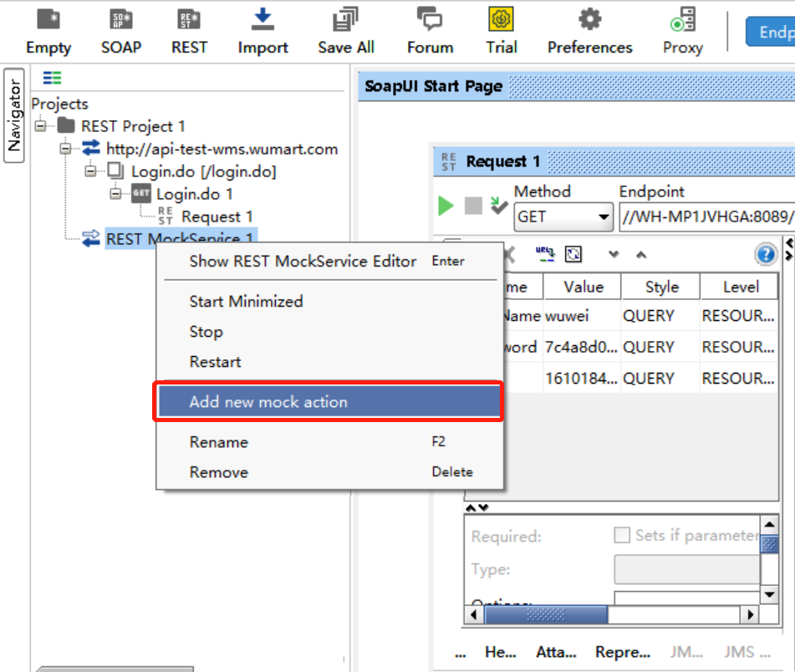
Task: Move parameter up with up chevron
Action: [x=641, y=254]
